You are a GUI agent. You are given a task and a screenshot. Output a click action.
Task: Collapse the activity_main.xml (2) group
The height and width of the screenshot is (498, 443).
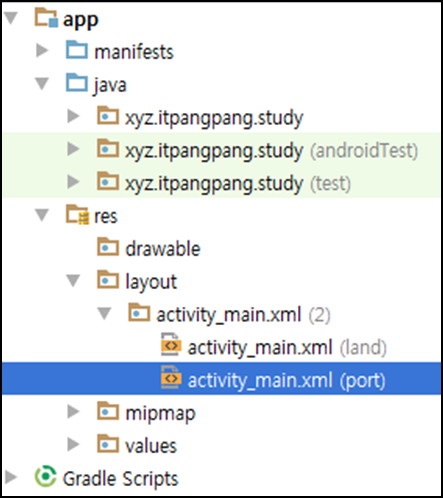point(104,314)
